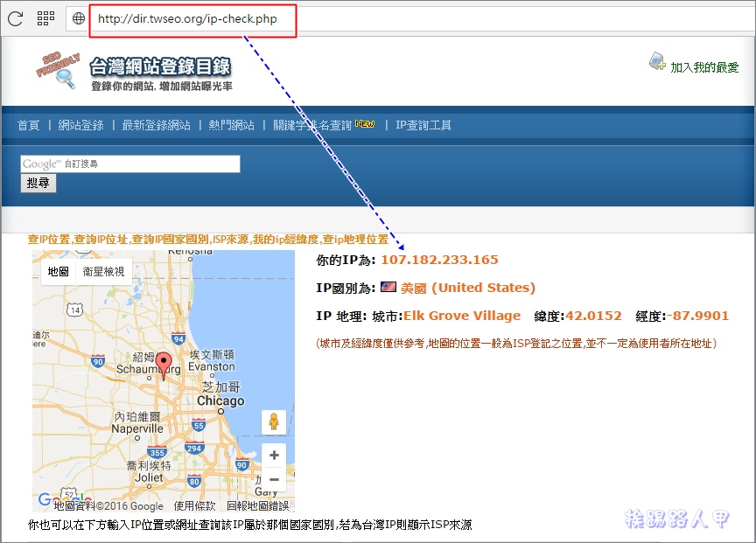
Task: Click the Naperville label on map
Action: coord(137,428)
